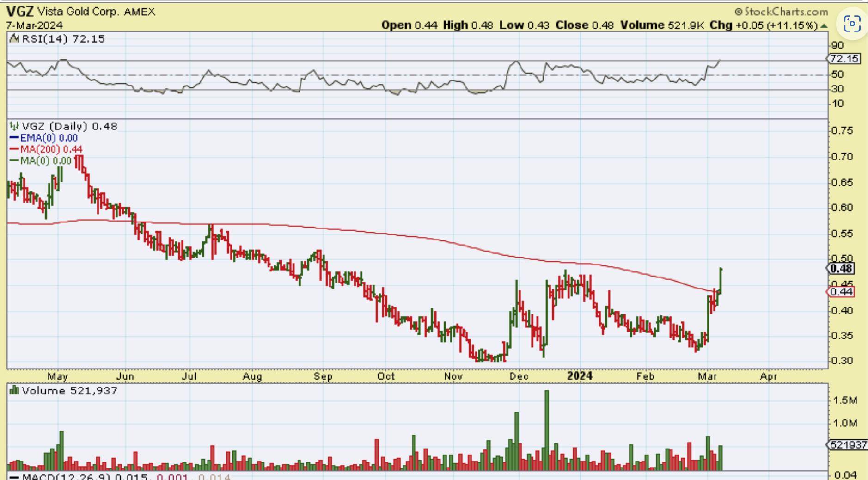
Task: Click the 2024 year axis label
Action: tap(580, 376)
